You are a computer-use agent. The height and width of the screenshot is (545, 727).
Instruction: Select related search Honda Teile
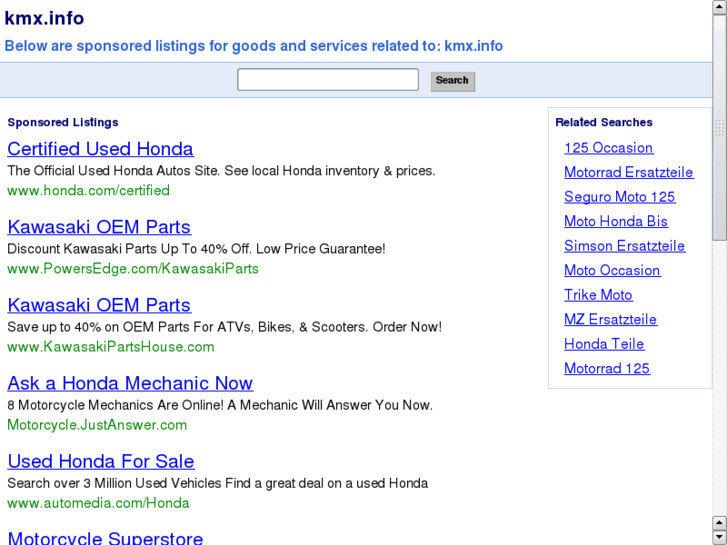click(604, 344)
